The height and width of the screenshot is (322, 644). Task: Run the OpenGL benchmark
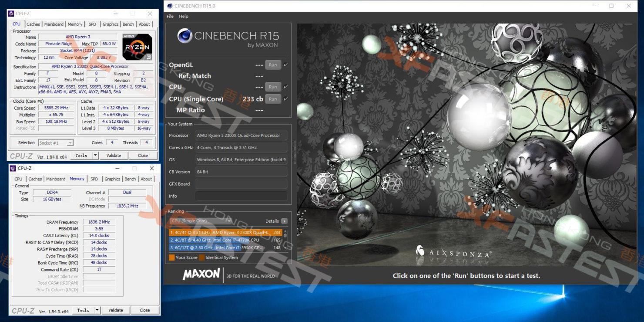tap(273, 65)
